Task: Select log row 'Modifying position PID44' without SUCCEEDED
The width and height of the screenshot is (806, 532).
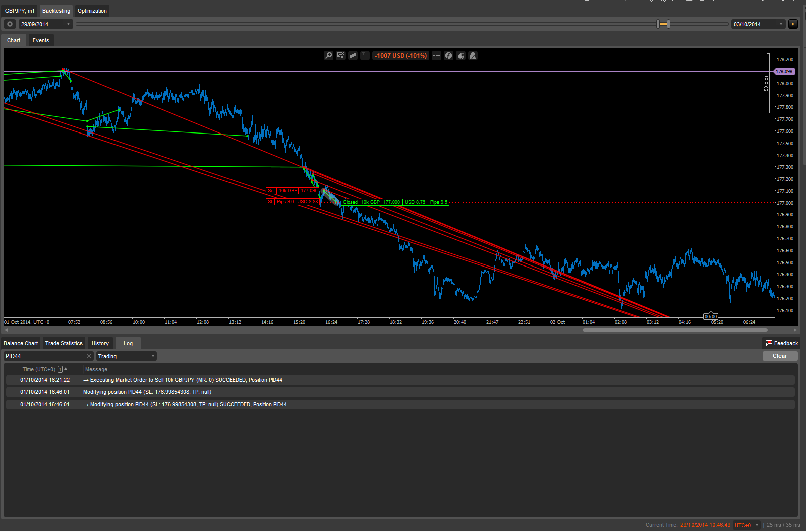Action: pos(400,392)
